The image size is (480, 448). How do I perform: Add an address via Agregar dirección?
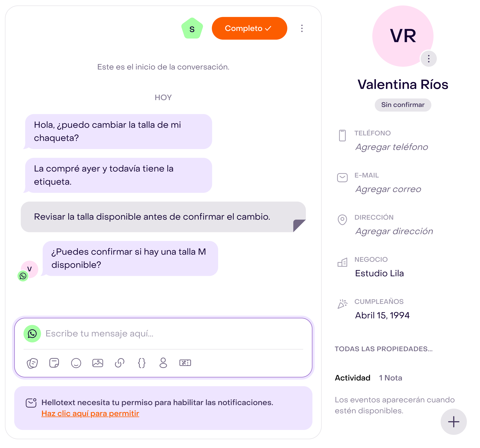tap(394, 231)
